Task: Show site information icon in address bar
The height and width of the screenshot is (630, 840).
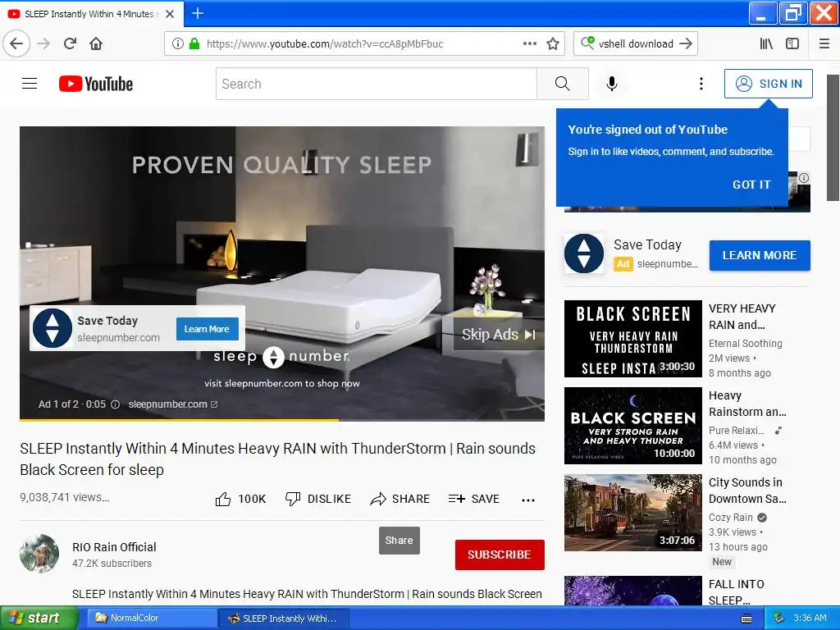Action: (x=178, y=43)
